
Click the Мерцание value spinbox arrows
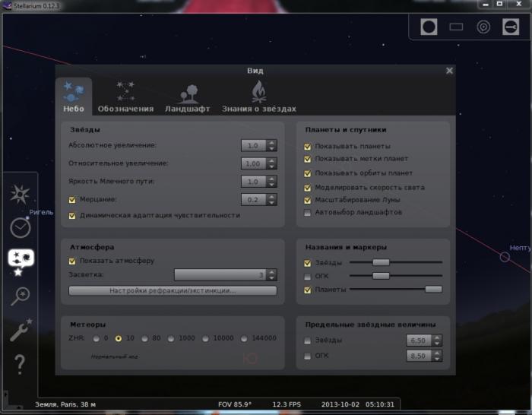(x=271, y=200)
